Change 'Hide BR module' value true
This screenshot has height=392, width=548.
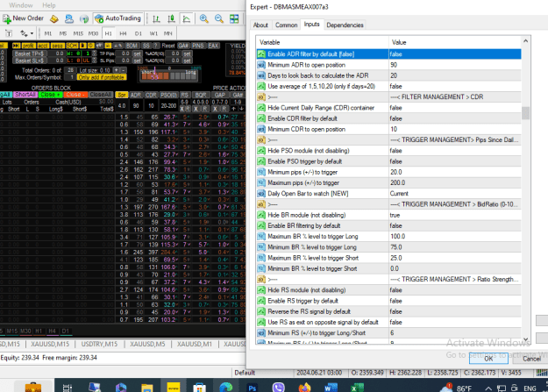point(455,215)
